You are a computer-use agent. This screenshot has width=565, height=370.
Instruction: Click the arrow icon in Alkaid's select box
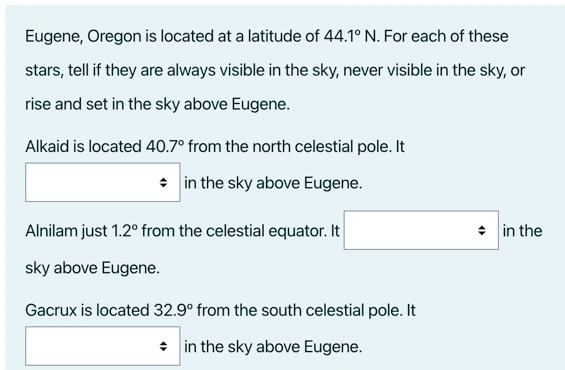click(x=163, y=183)
